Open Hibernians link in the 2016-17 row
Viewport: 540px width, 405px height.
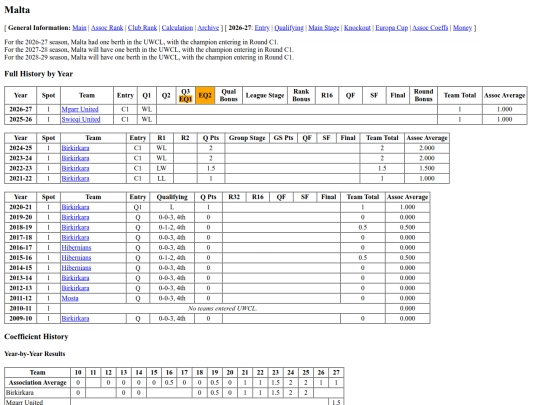click(x=76, y=248)
